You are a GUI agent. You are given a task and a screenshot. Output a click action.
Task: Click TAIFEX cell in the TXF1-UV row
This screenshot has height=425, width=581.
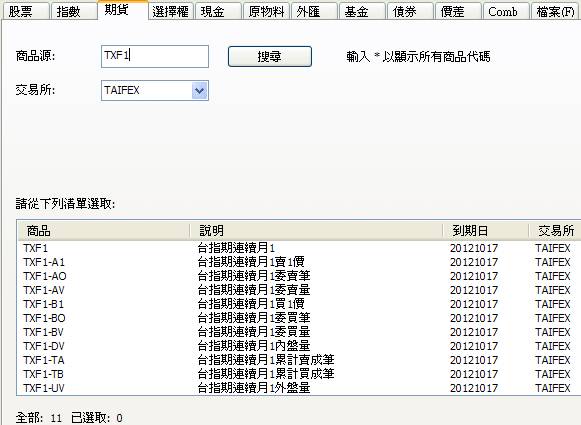click(x=553, y=388)
